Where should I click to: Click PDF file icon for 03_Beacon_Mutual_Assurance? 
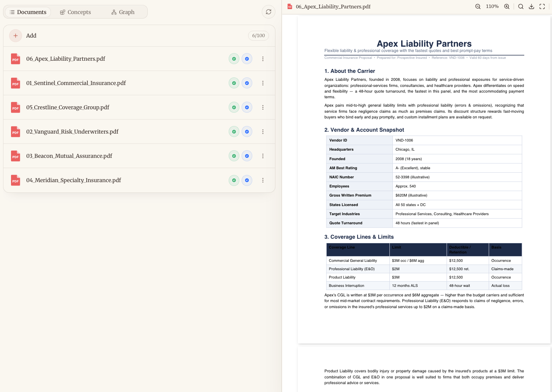pos(16,156)
